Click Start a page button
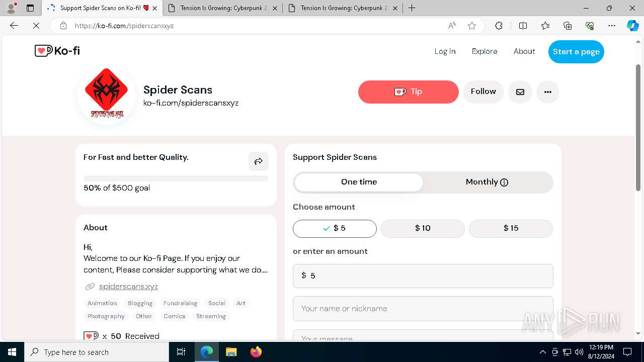 click(576, 52)
